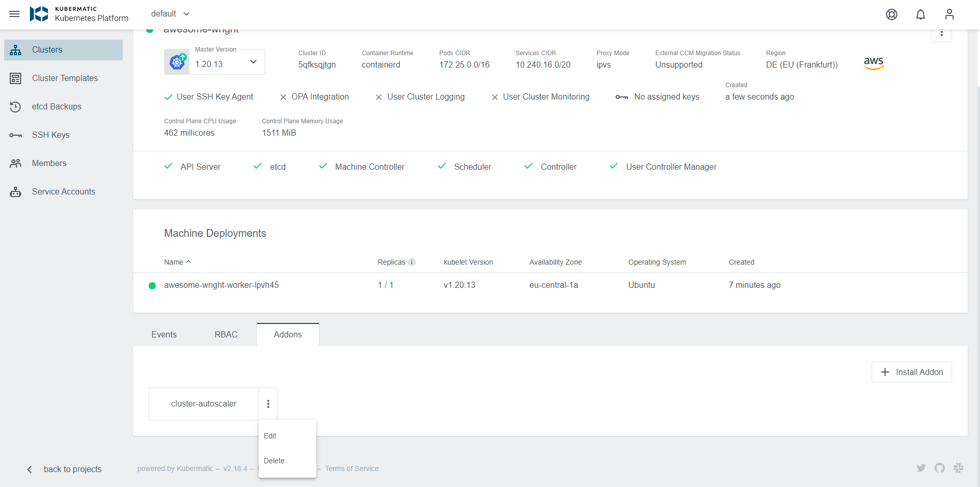Click the back arrow chevron
The image size is (980, 487).
point(29,469)
